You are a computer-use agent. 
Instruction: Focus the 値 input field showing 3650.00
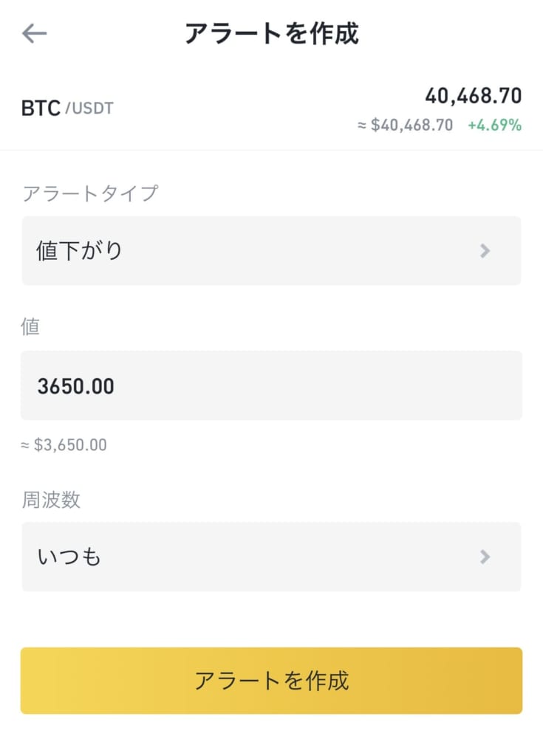pyautogui.click(x=271, y=385)
